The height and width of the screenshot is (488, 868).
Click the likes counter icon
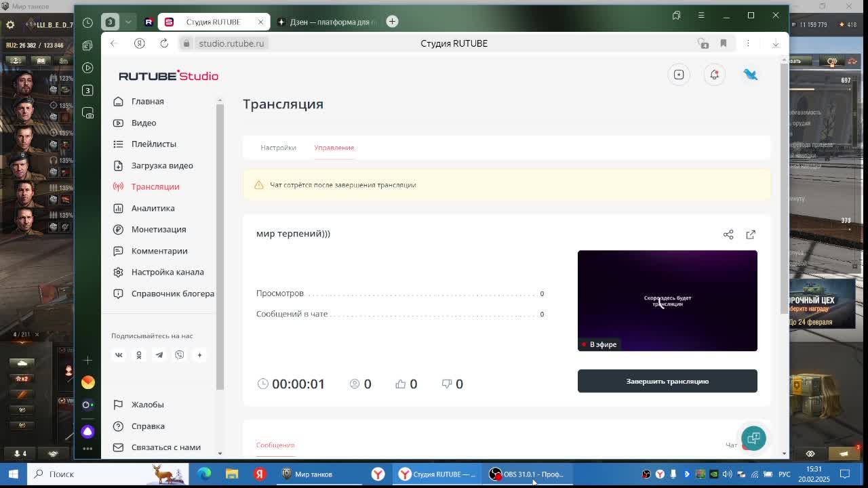[400, 384]
